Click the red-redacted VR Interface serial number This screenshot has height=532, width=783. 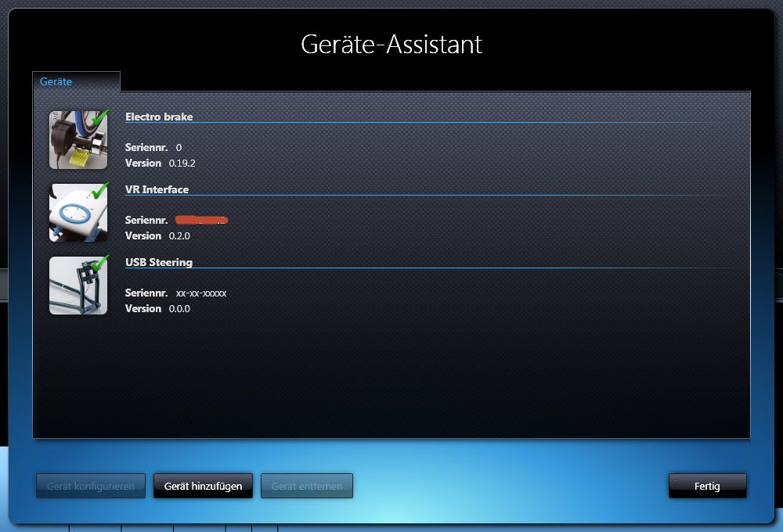click(x=201, y=220)
